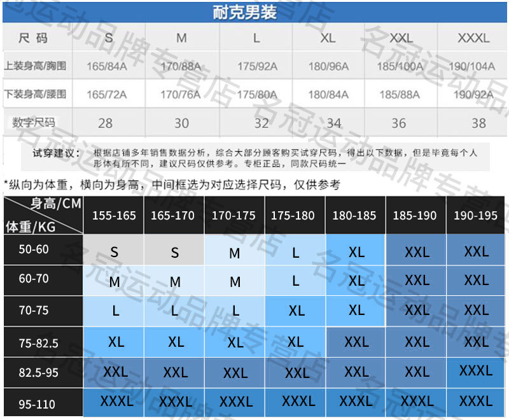Select M cell for 50-60 kg, 170-175 cm
The image size is (509, 420).
click(x=235, y=250)
